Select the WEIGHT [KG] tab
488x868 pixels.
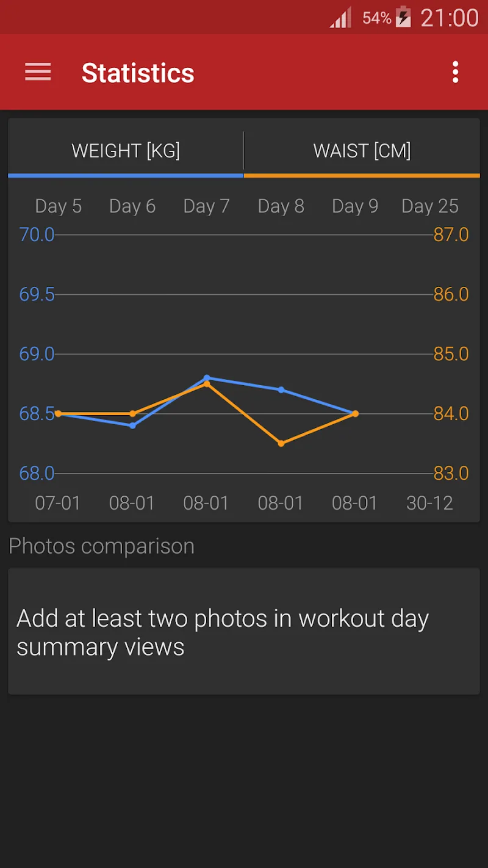126,151
